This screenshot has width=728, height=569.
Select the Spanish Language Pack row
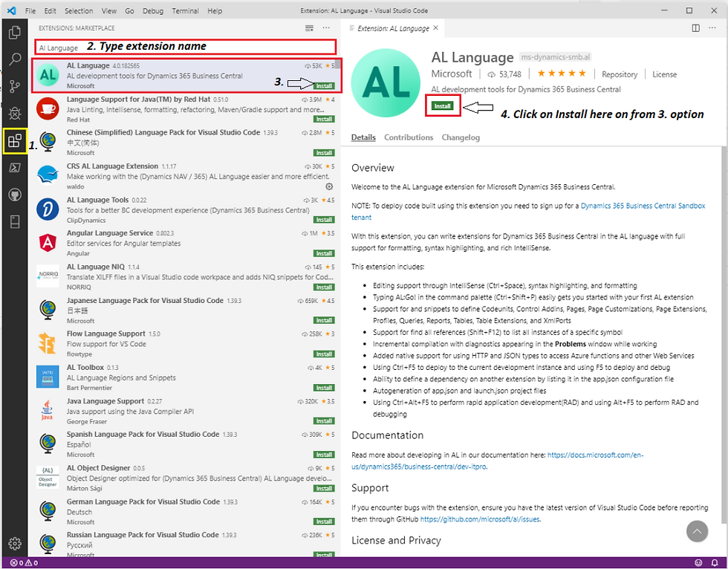[x=185, y=444]
